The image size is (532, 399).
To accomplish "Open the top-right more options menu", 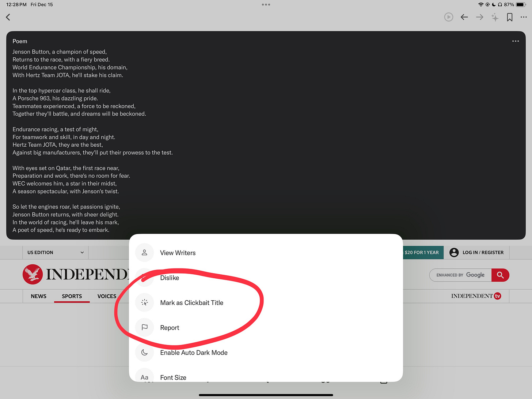I will (524, 17).
